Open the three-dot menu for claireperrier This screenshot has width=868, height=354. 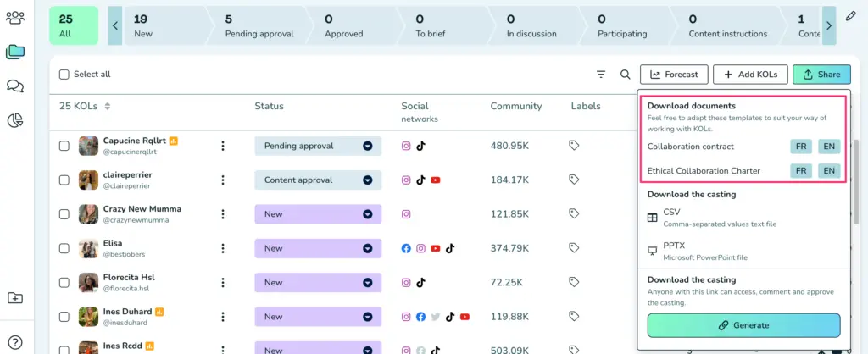tap(223, 180)
